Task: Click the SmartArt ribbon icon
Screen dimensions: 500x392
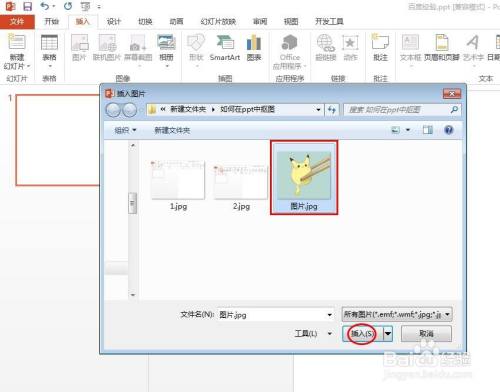Action: coord(225,42)
